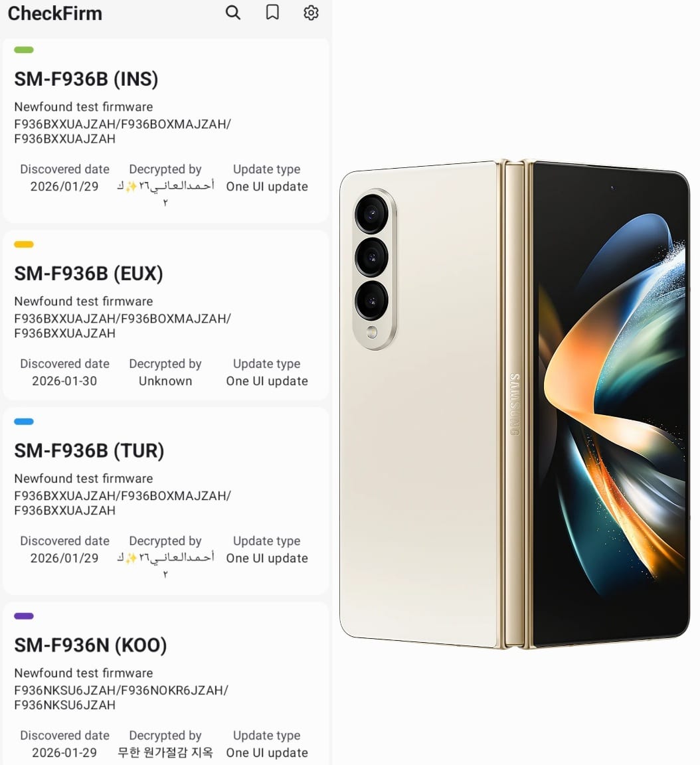Tap EUX discovered date 2026-01-30
This screenshot has height=765, width=700.
coord(64,381)
